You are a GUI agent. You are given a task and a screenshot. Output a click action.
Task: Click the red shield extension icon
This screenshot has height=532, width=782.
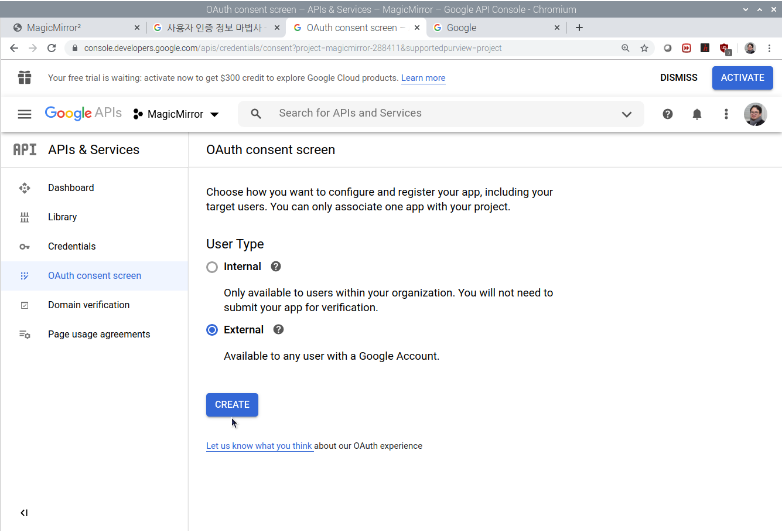click(725, 49)
